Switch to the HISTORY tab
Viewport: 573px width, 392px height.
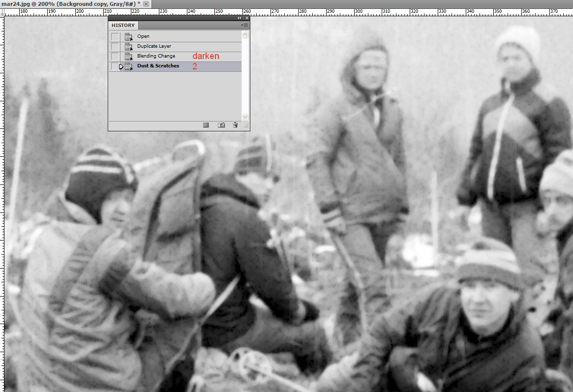click(123, 25)
